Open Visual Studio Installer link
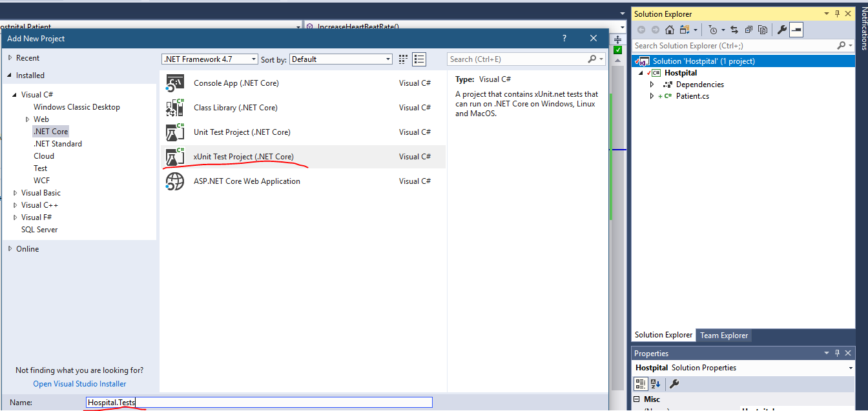Screen dimensions: 868x411 (79, 384)
